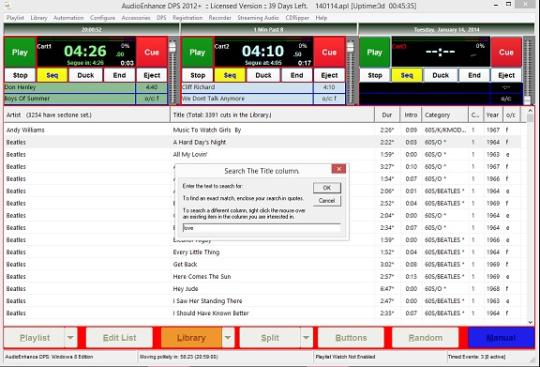The image size is (540, 367).
Task: Click Duck on Cart2
Action: tap(263, 75)
